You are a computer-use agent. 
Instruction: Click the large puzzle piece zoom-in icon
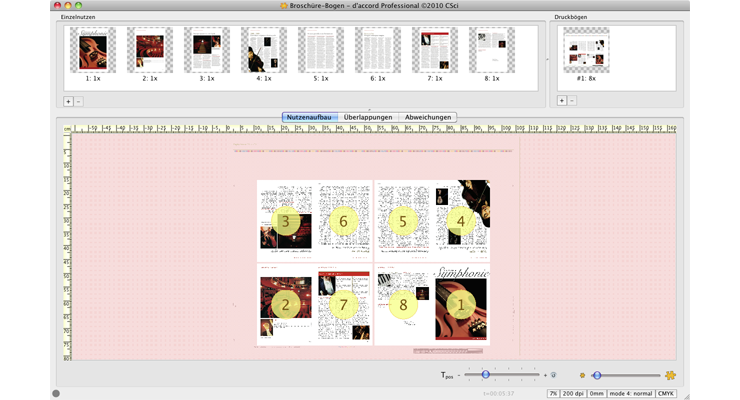click(x=670, y=375)
